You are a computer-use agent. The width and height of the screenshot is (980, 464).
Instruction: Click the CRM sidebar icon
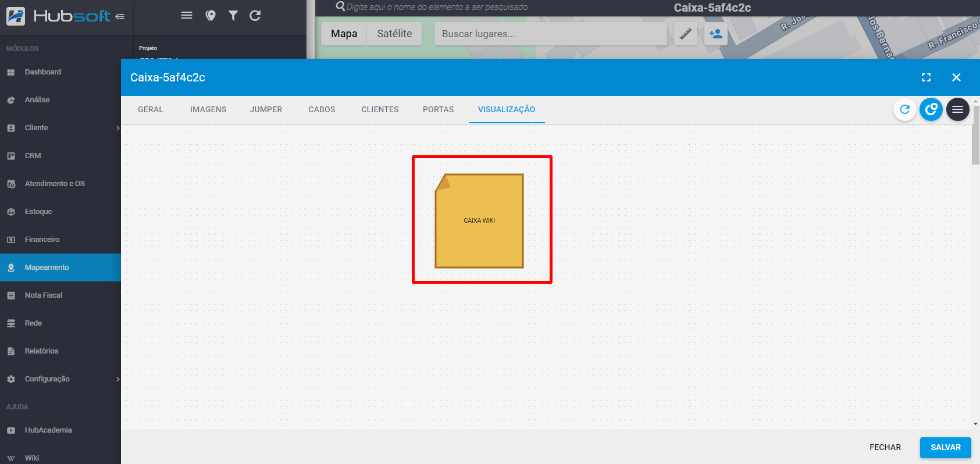tap(11, 156)
